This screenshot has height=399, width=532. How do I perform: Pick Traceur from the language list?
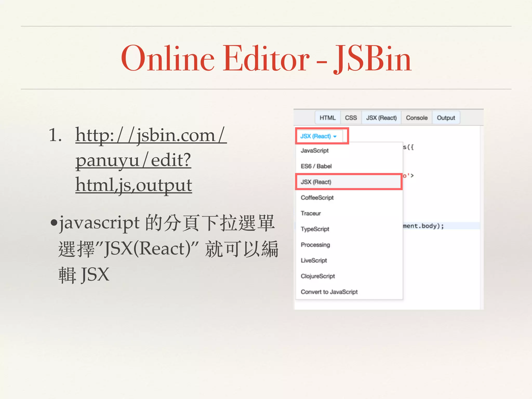pyautogui.click(x=349, y=213)
